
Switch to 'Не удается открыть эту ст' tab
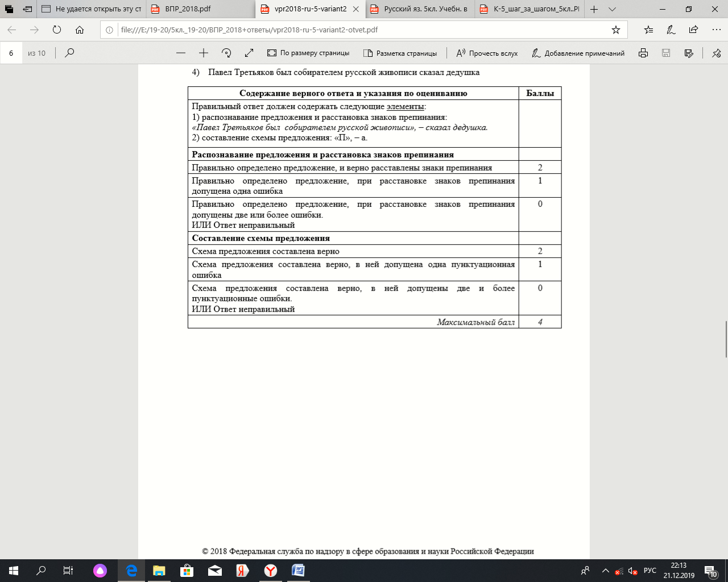tap(92, 9)
